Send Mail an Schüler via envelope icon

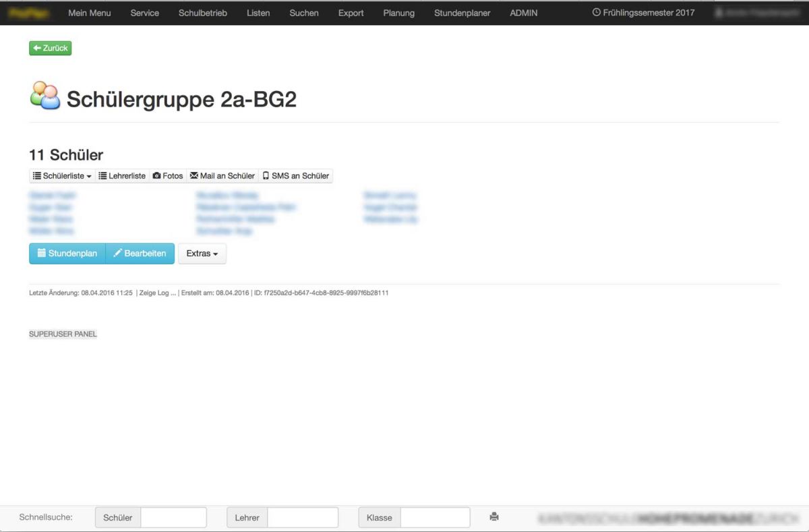coord(222,176)
